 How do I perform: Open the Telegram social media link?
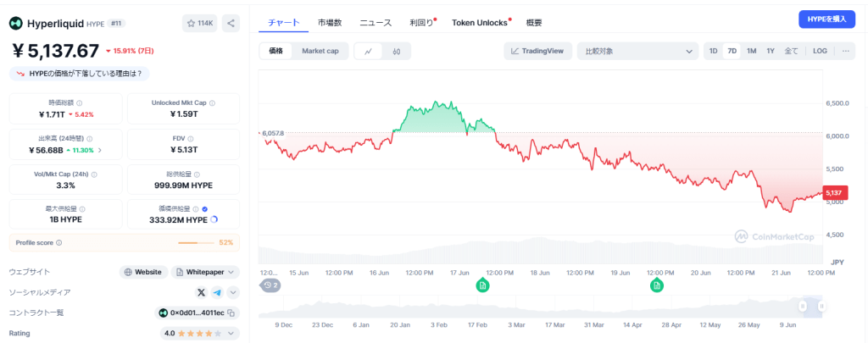coord(217,292)
